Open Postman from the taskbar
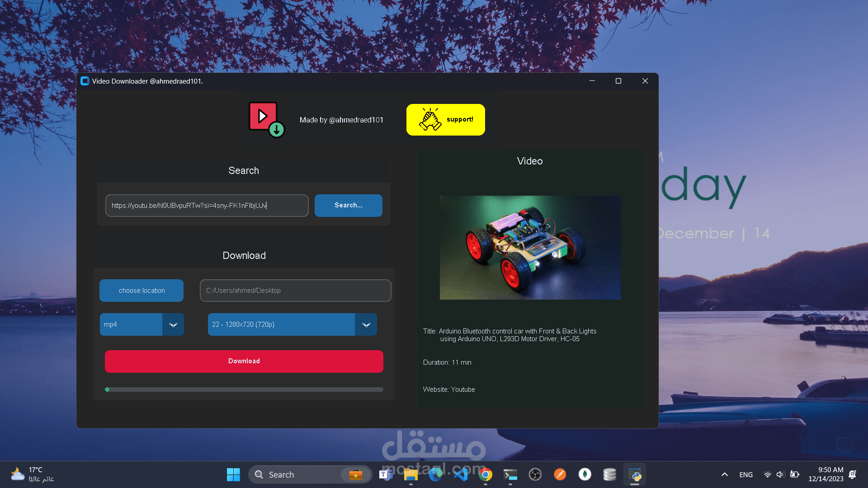 click(560, 474)
